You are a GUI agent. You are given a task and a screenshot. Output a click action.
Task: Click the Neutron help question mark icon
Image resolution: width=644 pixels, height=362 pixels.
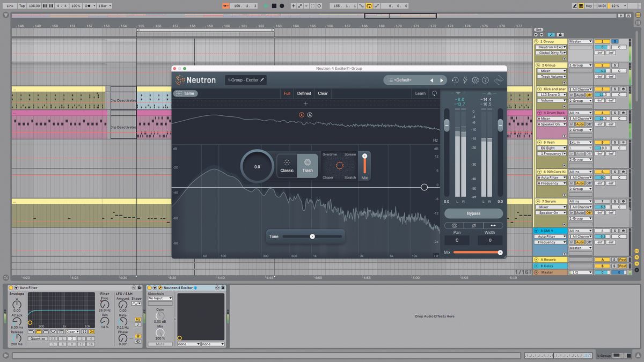coord(486,80)
